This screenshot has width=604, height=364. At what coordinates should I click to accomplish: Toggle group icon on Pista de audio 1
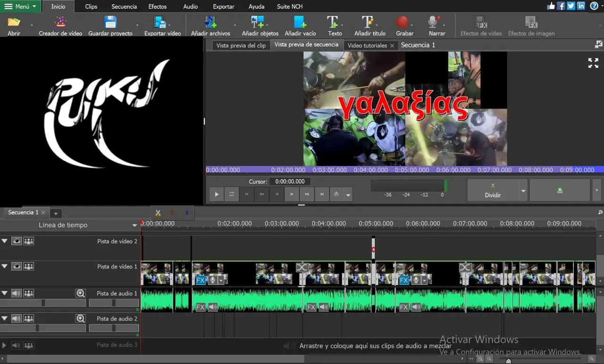tap(29, 293)
